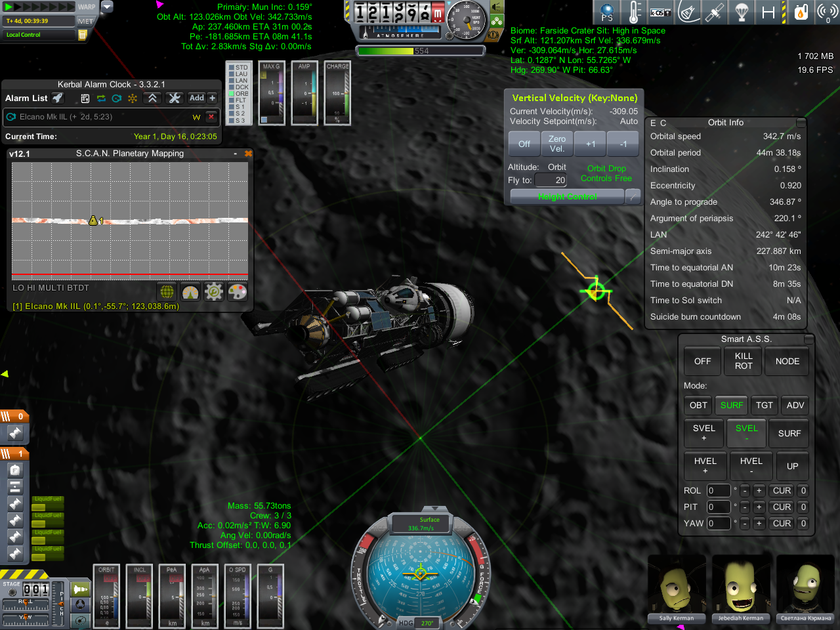Select HVEL - orientation

(x=751, y=466)
